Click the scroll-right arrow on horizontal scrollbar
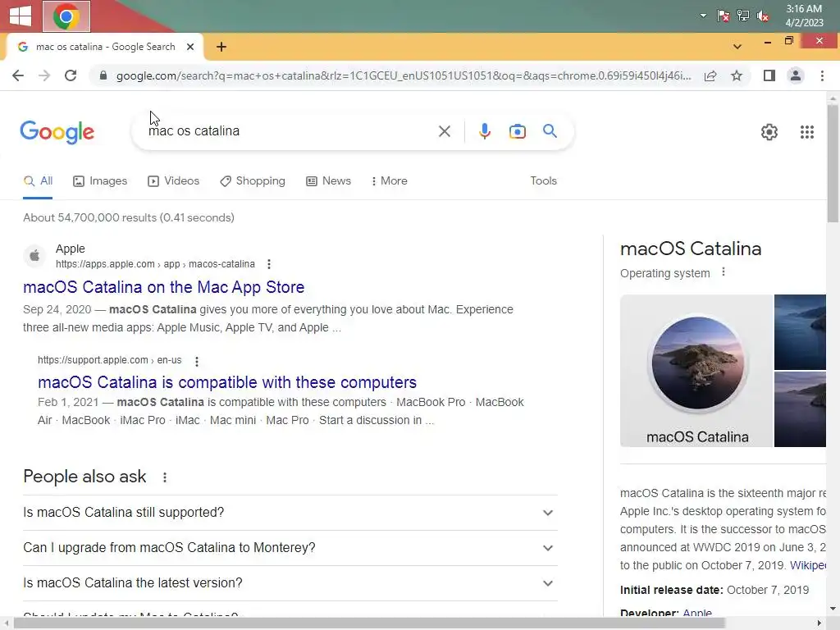Viewport: 840px width, 630px height. pos(819,623)
